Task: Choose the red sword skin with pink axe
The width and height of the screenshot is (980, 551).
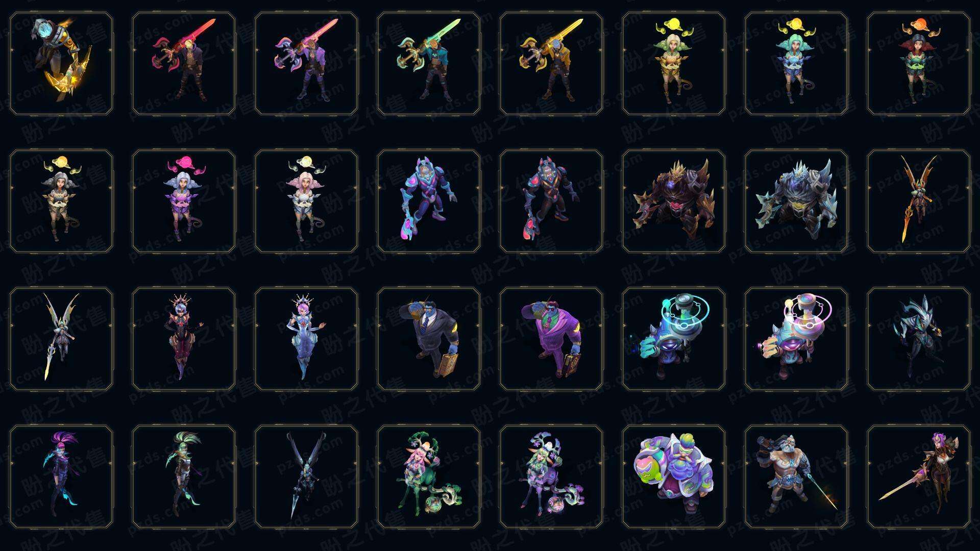Action: click(184, 63)
